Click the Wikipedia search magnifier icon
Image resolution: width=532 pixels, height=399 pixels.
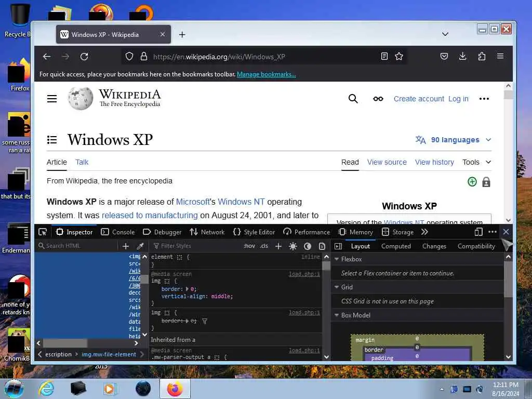(x=353, y=99)
